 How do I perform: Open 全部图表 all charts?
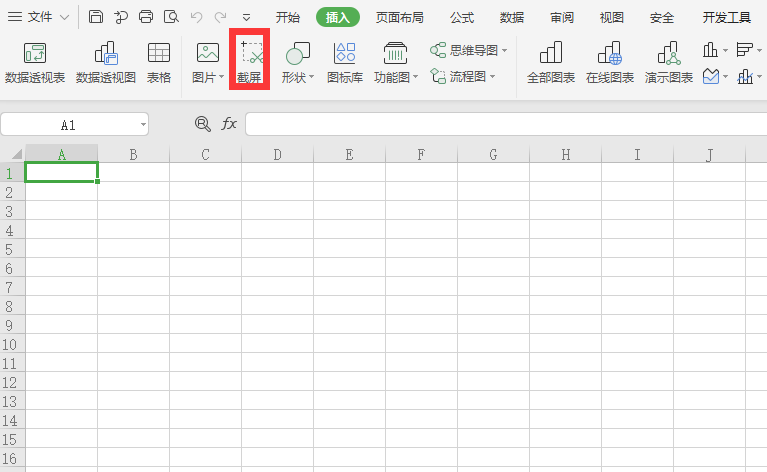click(x=551, y=63)
